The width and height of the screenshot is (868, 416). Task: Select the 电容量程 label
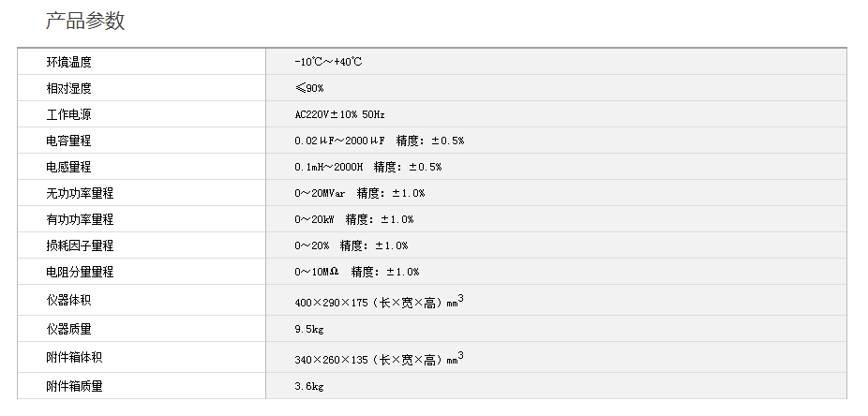pos(69,141)
